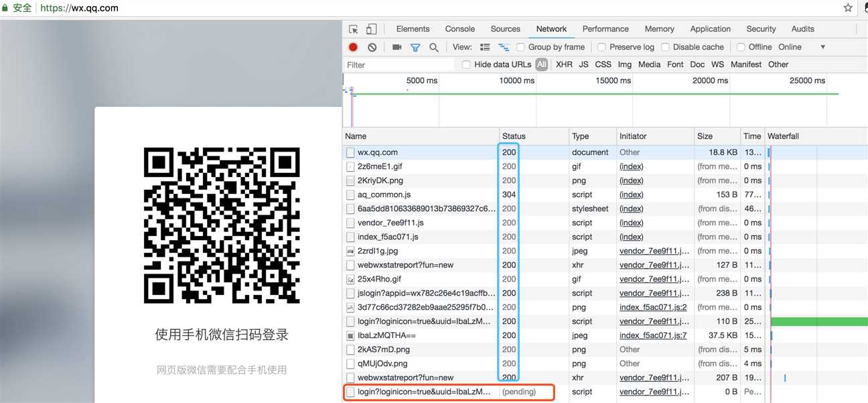Image resolution: width=868 pixels, height=403 pixels.
Task: Enable Group by frame checkbox
Action: (520, 48)
